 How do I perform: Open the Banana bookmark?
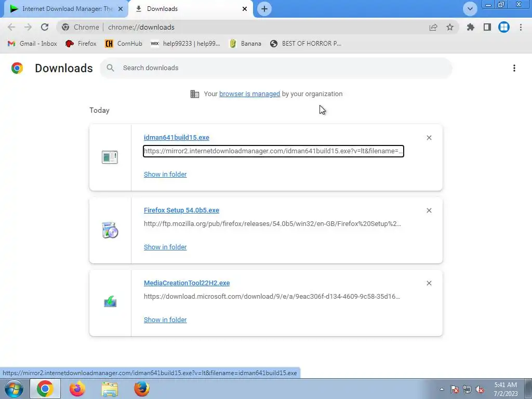point(245,44)
